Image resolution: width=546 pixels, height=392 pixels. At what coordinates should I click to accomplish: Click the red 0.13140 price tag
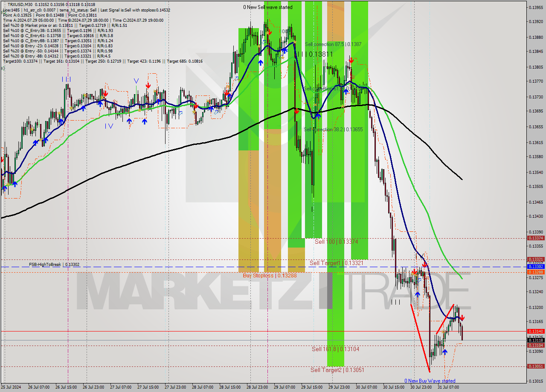click(x=536, y=331)
